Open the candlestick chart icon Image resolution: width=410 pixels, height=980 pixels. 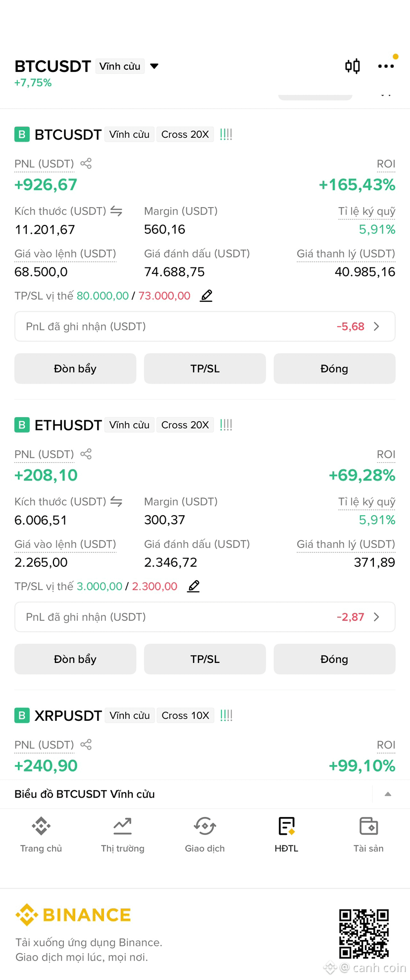[353, 66]
